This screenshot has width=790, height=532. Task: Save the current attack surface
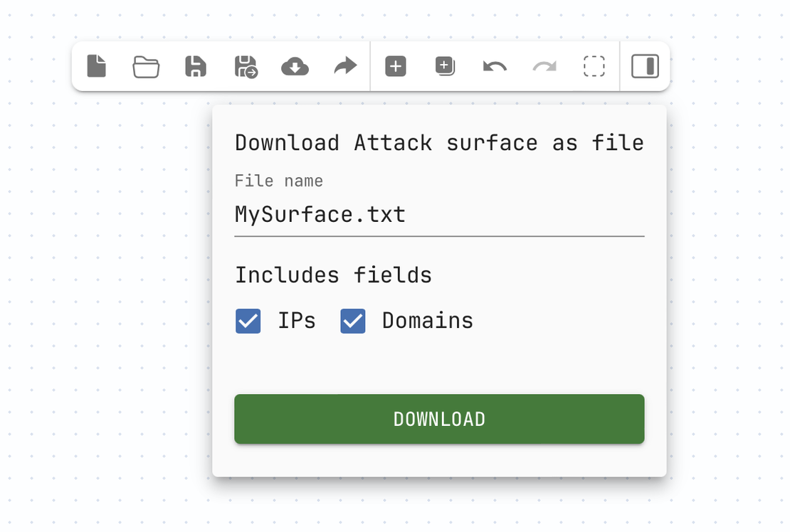(195, 66)
